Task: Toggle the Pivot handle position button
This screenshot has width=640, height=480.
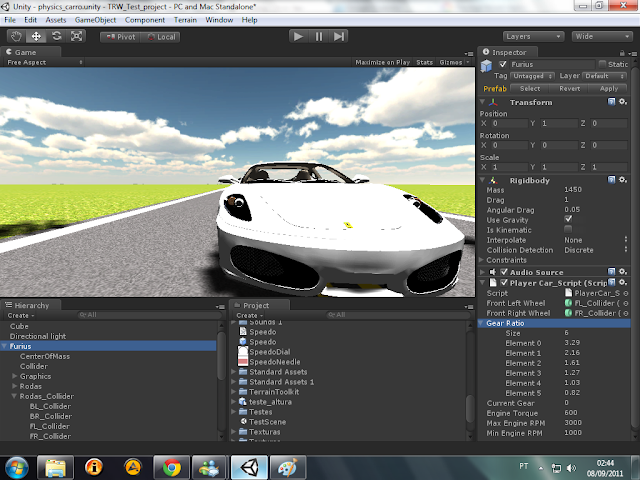Action: point(120,37)
